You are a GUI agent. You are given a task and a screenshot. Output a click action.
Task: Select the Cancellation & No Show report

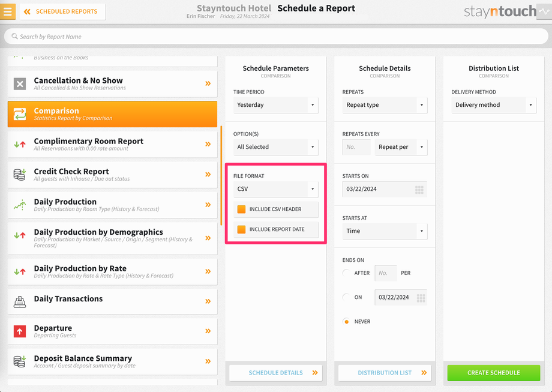[x=112, y=84]
